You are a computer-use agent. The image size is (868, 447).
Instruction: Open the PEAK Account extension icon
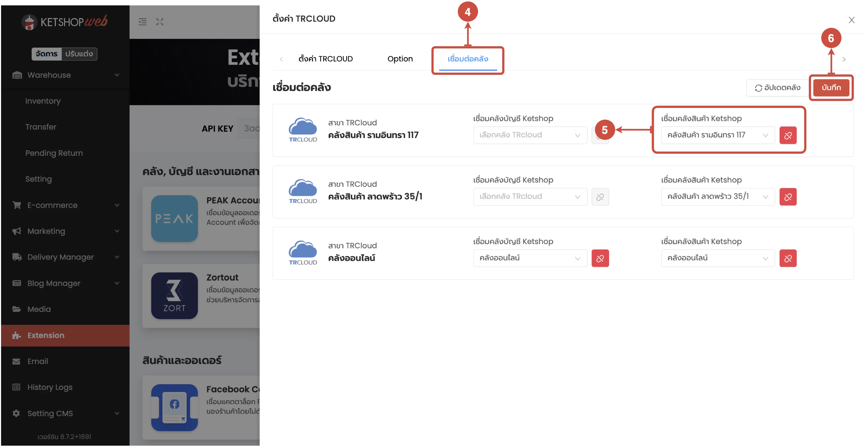coord(174,218)
